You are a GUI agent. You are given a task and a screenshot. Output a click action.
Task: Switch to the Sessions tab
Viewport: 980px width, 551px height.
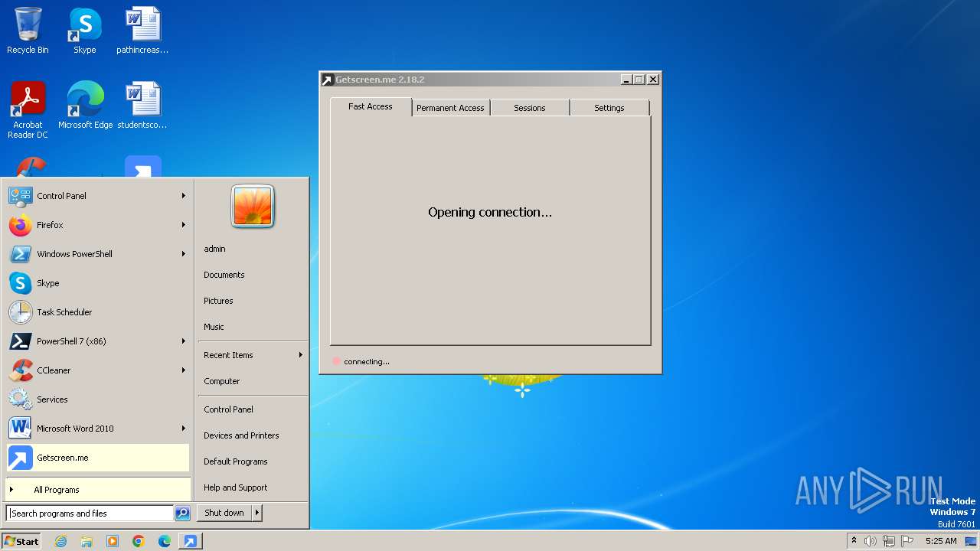(530, 108)
